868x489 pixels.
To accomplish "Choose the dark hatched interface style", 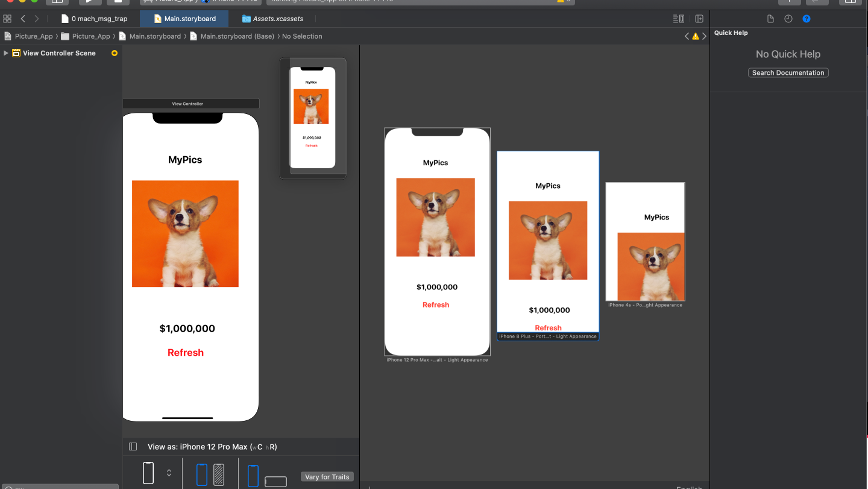I will coord(219,475).
